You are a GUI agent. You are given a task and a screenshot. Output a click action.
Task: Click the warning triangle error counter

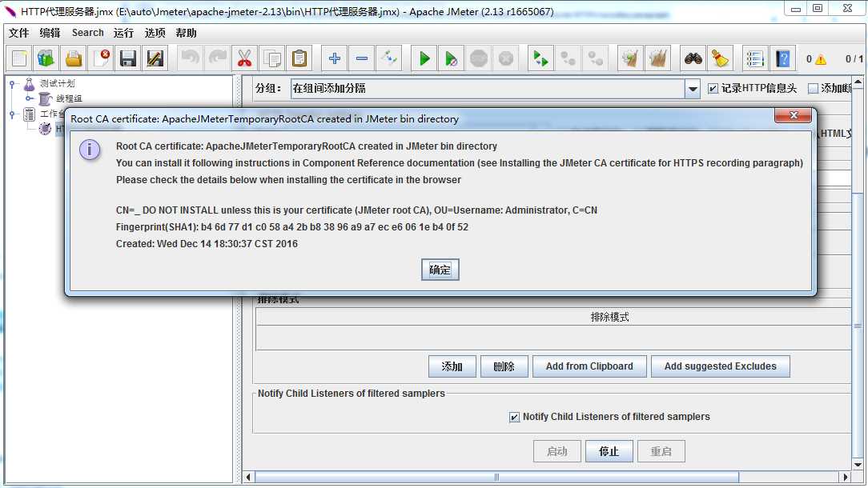821,59
